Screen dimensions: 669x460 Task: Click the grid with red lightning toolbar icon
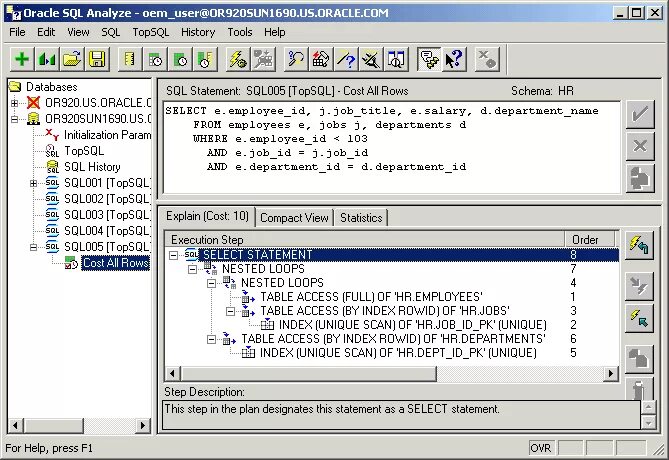[x=321, y=59]
